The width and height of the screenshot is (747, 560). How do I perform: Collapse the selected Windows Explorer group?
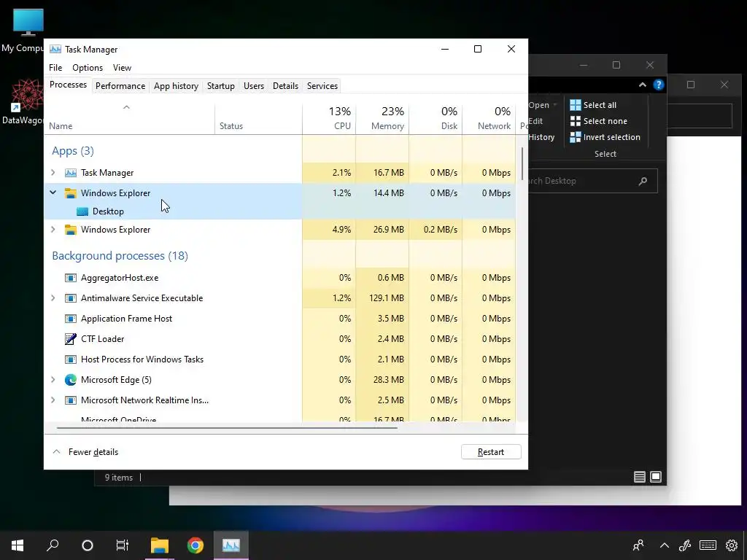[x=53, y=192]
